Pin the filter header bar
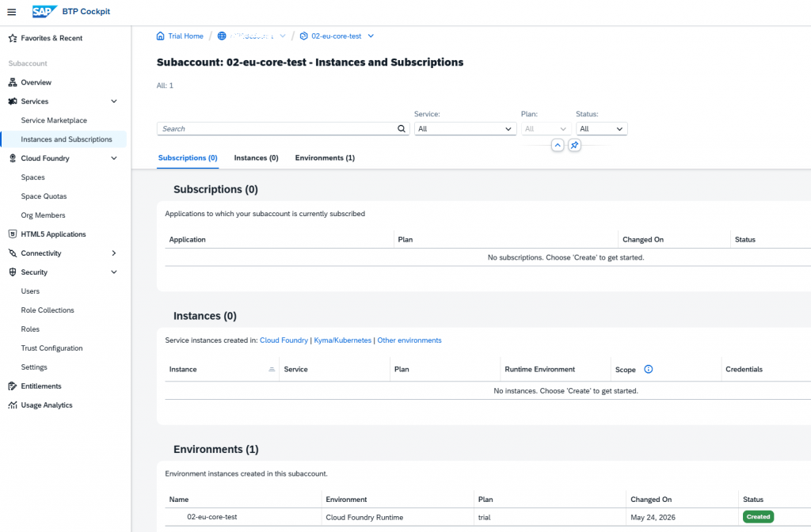This screenshot has width=811, height=532. pos(574,146)
